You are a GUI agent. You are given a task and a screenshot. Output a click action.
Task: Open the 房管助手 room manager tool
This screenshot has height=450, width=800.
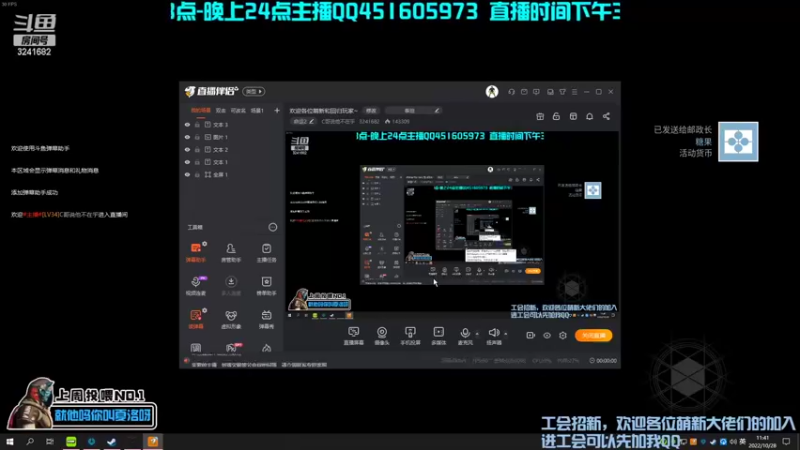[x=231, y=252]
